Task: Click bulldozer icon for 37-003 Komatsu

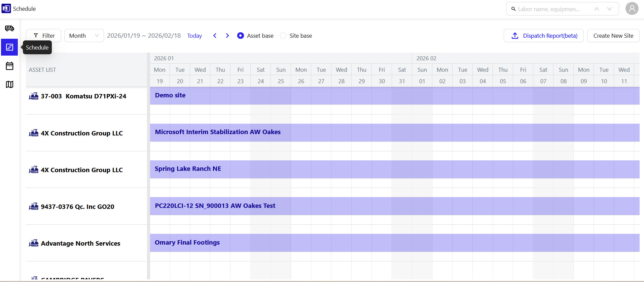Action: tap(34, 96)
